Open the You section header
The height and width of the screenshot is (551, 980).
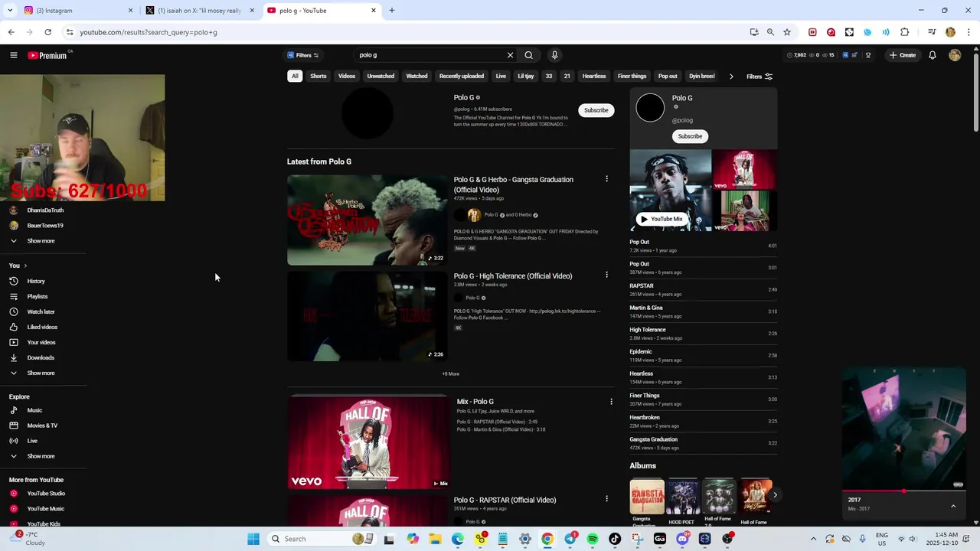(x=18, y=266)
